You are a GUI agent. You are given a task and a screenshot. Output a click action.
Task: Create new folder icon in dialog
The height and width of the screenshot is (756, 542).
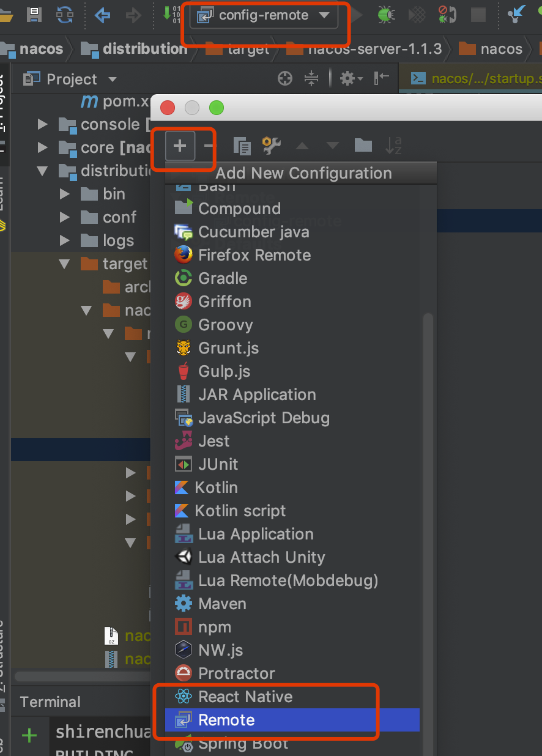click(x=363, y=145)
